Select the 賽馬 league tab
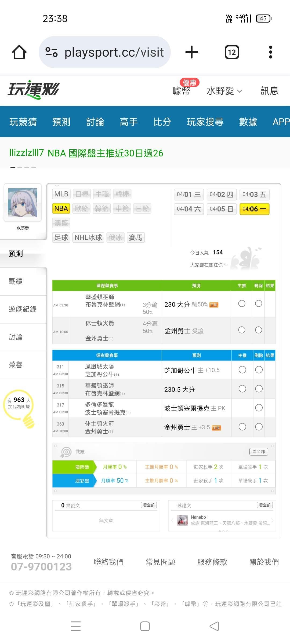290x644 pixels. click(x=136, y=237)
